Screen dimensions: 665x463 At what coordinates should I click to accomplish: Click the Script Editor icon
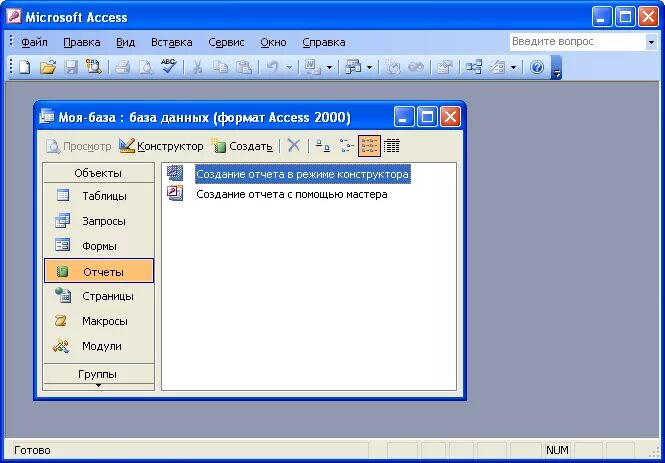pos(416,67)
